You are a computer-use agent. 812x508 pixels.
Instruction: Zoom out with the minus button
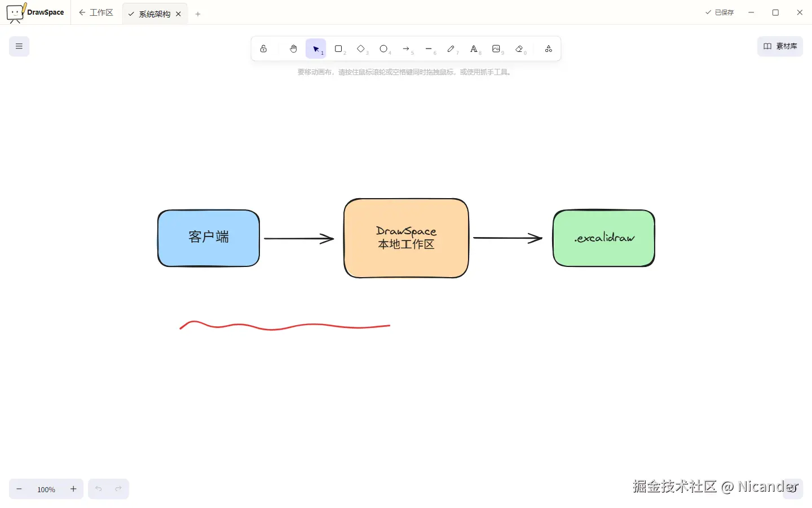tap(19, 489)
